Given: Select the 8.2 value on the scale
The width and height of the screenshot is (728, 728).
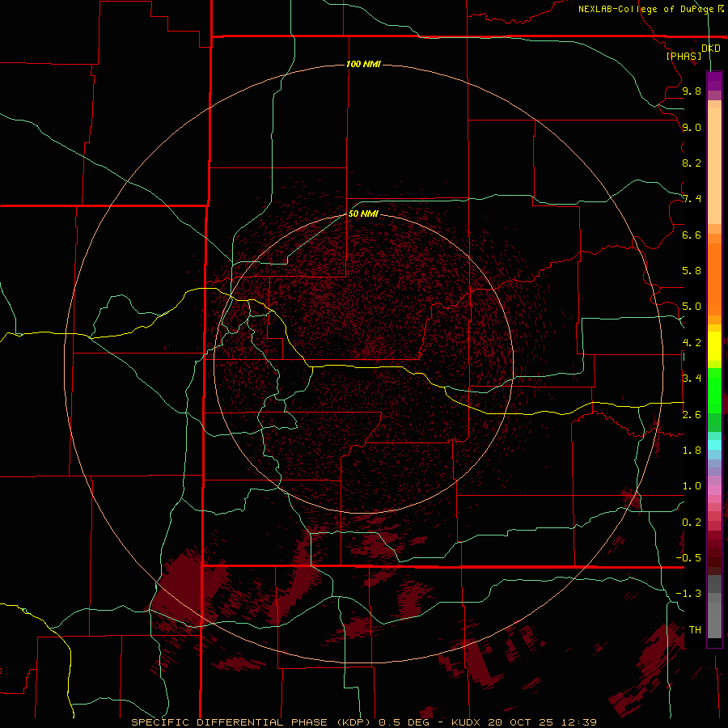Looking at the screenshot, I should [x=692, y=163].
